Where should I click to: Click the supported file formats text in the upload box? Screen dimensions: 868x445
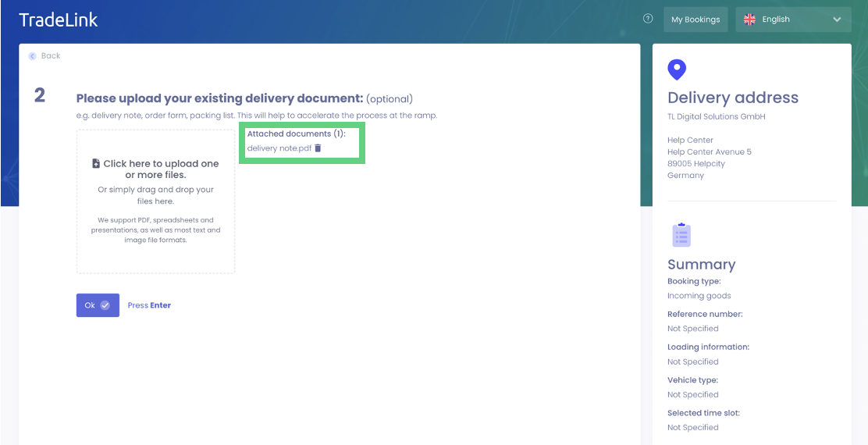pyautogui.click(x=155, y=230)
